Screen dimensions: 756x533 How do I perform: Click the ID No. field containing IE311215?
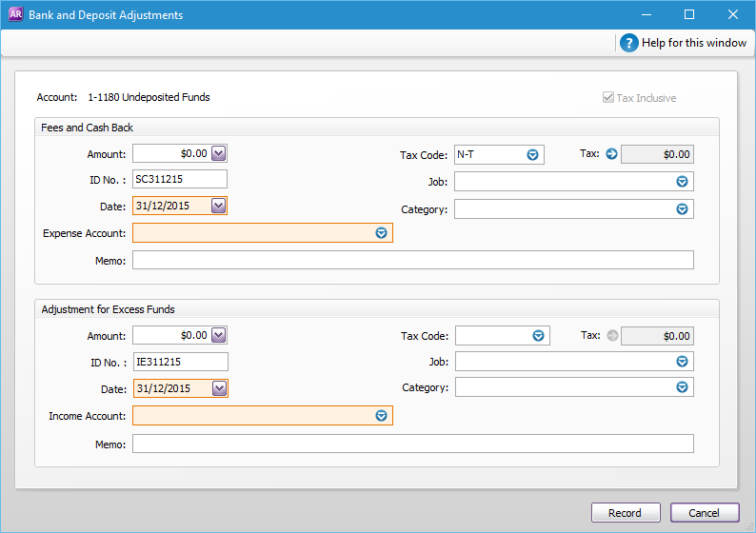[180, 362]
